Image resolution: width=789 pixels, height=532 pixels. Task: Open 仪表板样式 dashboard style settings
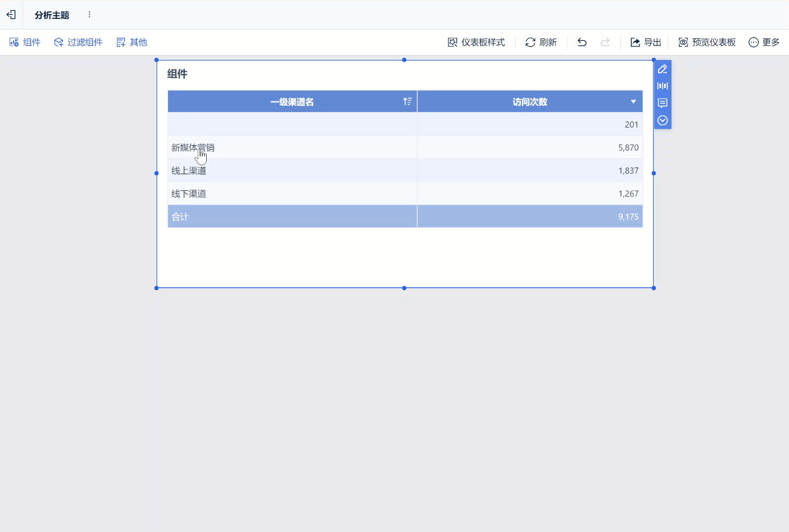(x=476, y=42)
